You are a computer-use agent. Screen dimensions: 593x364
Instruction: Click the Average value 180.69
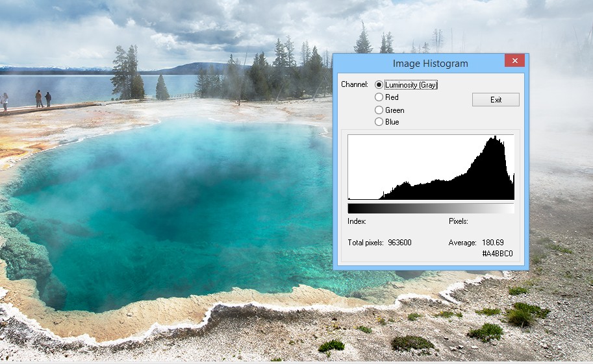coord(493,243)
